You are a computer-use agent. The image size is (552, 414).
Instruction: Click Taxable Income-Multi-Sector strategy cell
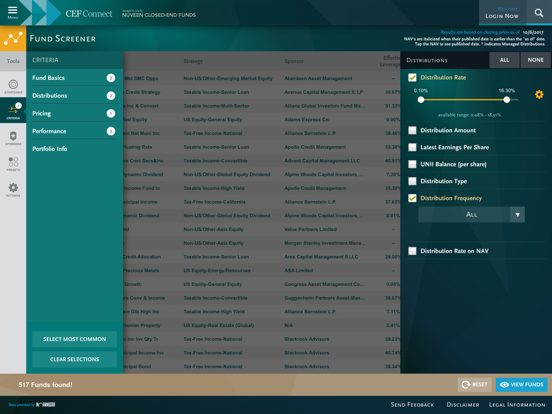[x=216, y=106]
